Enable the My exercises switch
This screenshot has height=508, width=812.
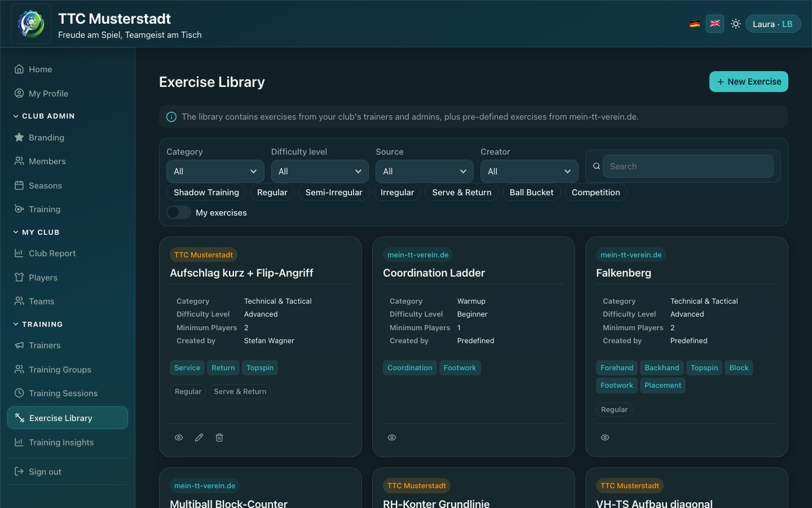click(179, 213)
